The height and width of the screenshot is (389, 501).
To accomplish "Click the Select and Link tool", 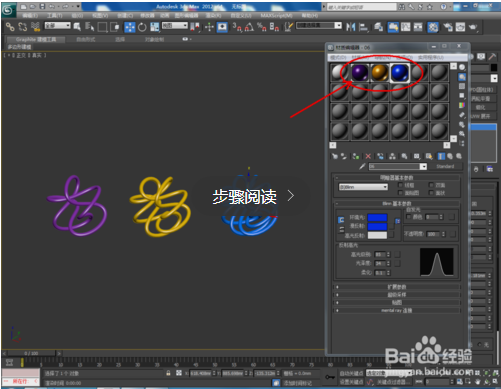I will [10, 27].
